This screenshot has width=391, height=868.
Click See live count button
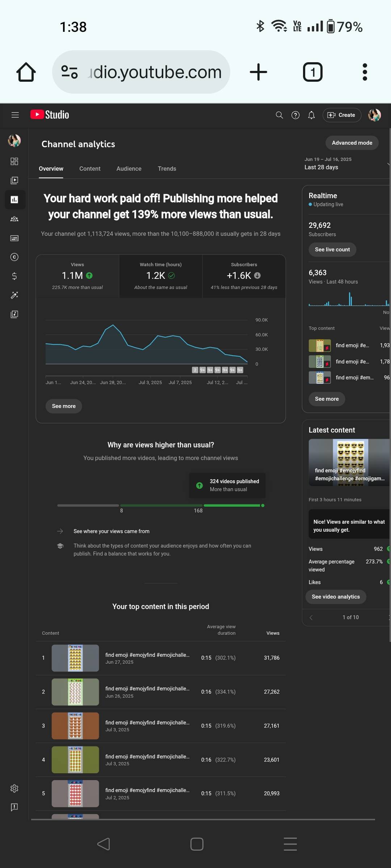point(332,250)
